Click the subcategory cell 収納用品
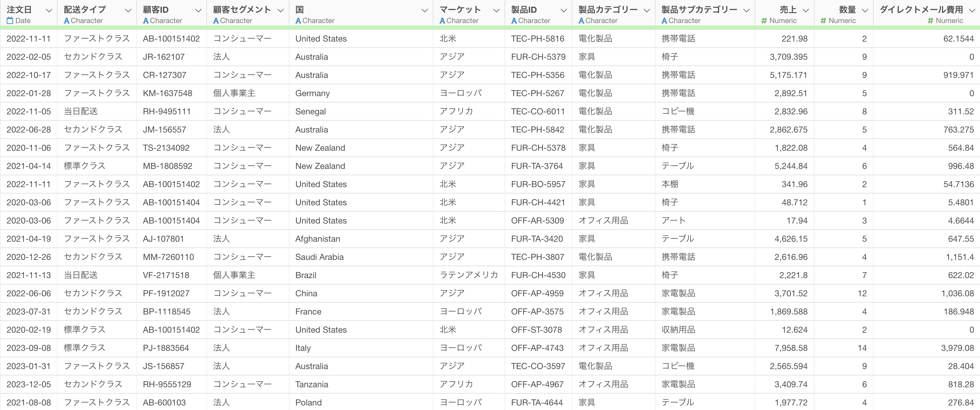 678,330
